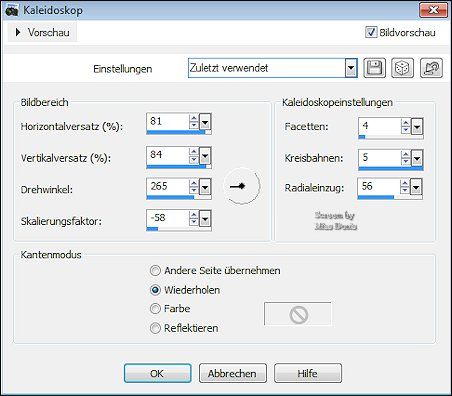Screen dimensions: 452x396
Task: Select Andere Seite übernehmen radio option
Action: pos(155,270)
